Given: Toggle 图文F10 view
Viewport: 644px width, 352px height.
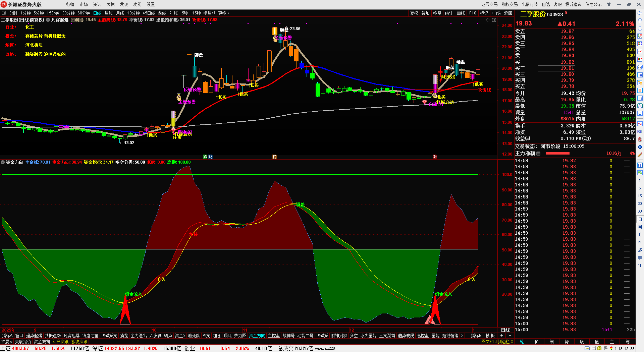Looking at the screenshot, I should click(x=489, y=342).
